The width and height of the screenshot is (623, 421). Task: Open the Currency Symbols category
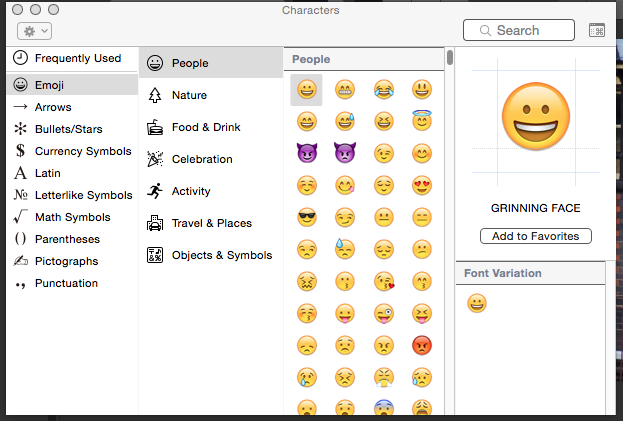click(82, 151)
